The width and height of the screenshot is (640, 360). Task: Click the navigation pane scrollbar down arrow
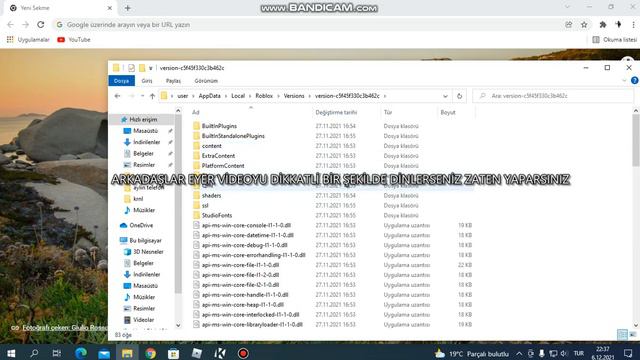(x=178, y=325)
